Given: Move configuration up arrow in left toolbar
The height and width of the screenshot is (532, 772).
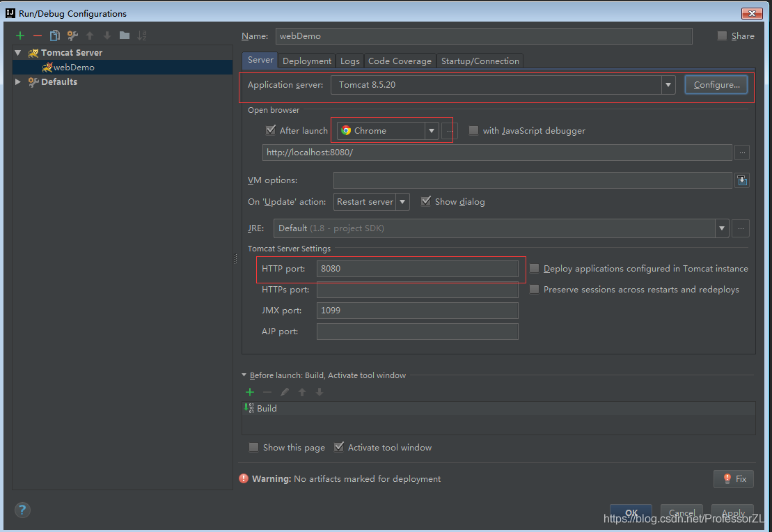Looking at the screenshot, I should point(90,36).
